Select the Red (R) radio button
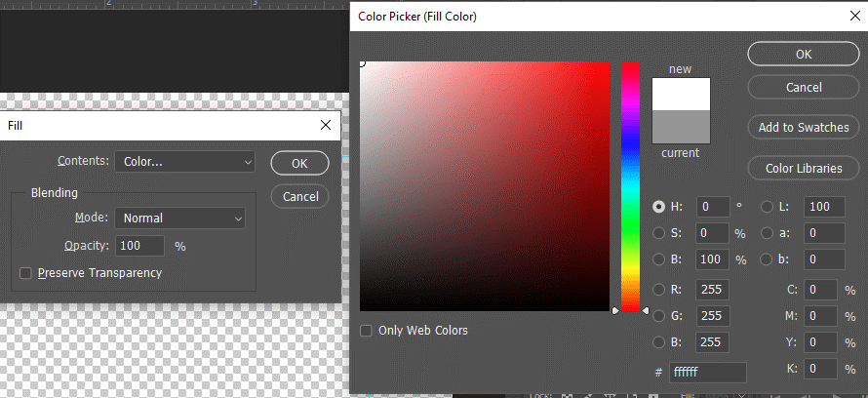Screen dimensions: 868x398 (659, 290)
